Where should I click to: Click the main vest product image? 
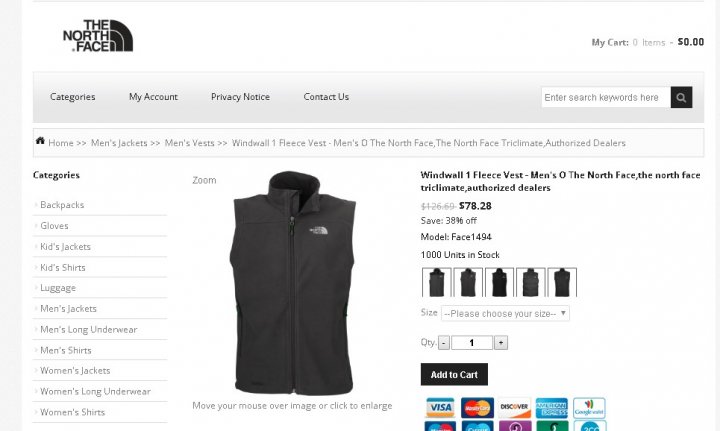pyautogui.click(x=292, y=283)
